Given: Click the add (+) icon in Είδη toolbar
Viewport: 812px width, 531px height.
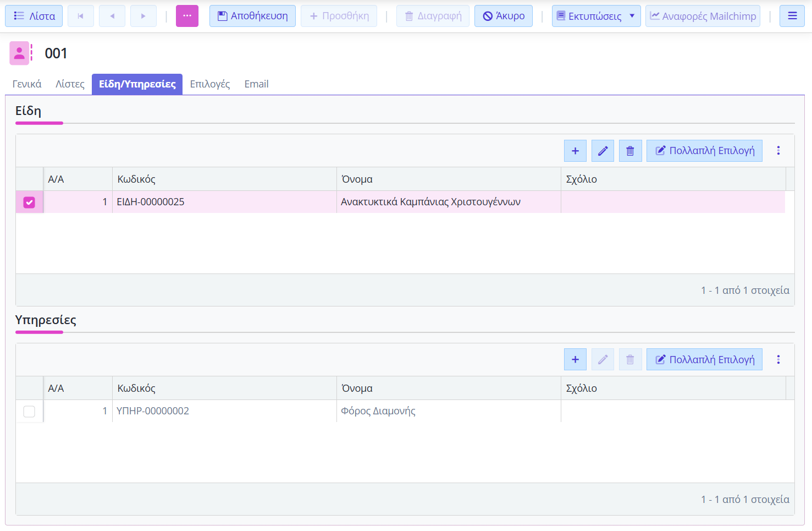Looking at the screenshot, I should [575, 151].
